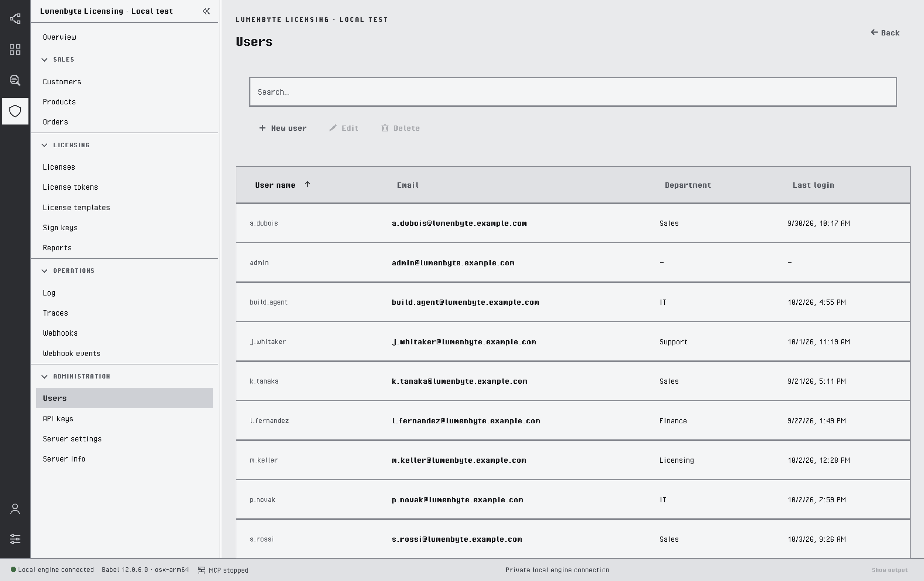Select the a.dubois user row
Viewport: 924px width, 581px height.
(573, 223)
